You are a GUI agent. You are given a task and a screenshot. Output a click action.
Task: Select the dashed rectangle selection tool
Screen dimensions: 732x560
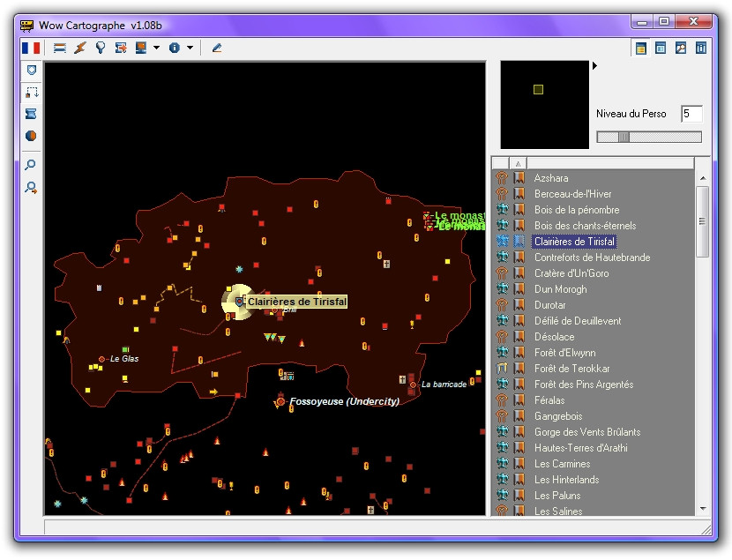click(31, 92)
